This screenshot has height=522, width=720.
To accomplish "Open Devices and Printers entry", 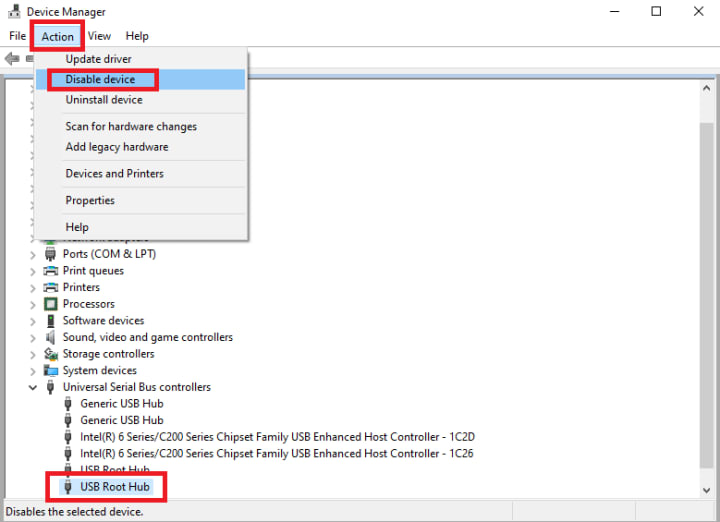I will click(141, 174).
